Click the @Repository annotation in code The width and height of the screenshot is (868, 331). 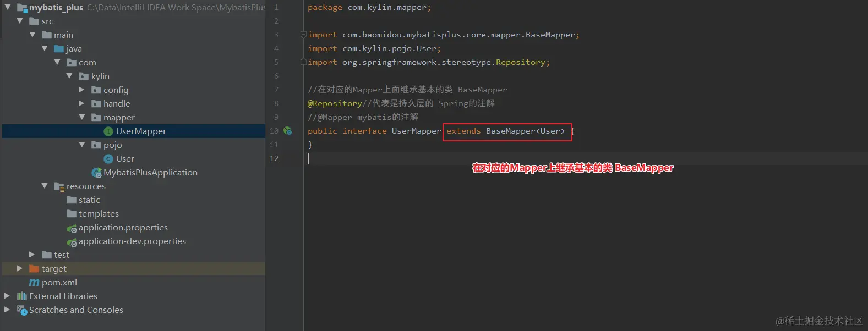(335, 103)
